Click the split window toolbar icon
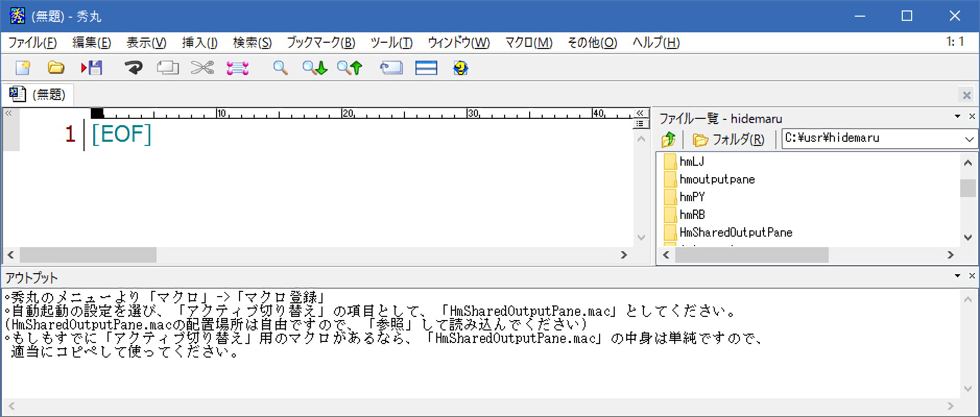Viewport: 980px width, 417px height. [x=426, y=68]
